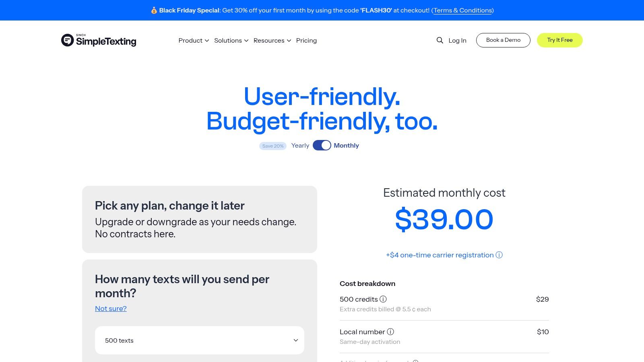This screenshot has height=362, width=644.
Task: Click the Save 20% badge
Action: pyautogui.click(x=273, y=146)
